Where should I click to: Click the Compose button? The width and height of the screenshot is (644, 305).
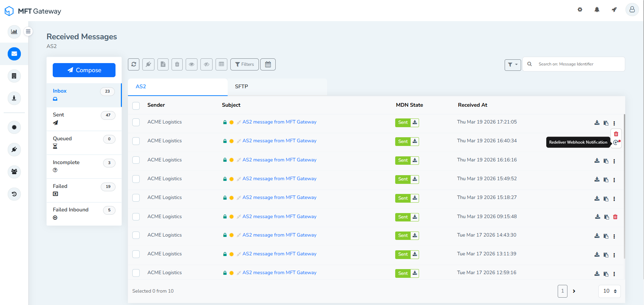(x=84, y=70)
